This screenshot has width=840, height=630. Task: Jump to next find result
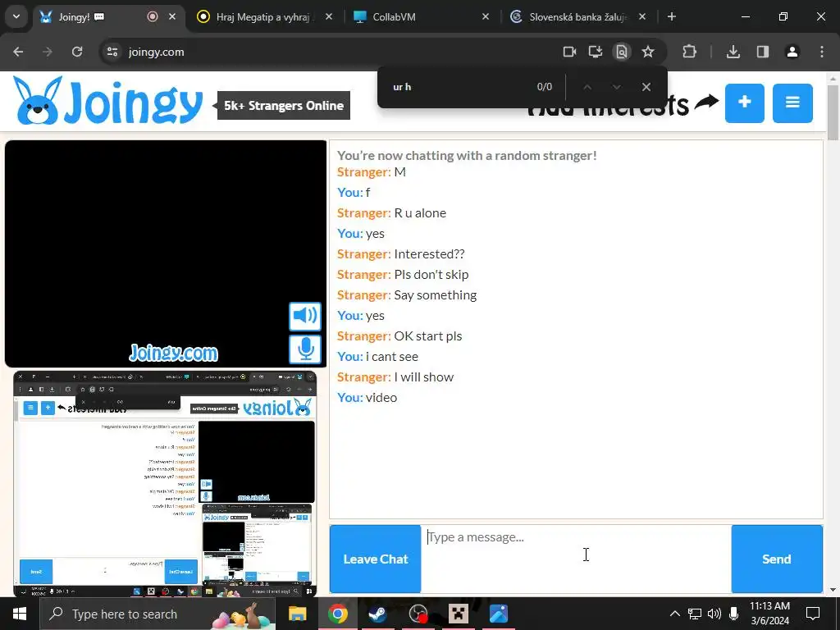(x=617, y=87)
